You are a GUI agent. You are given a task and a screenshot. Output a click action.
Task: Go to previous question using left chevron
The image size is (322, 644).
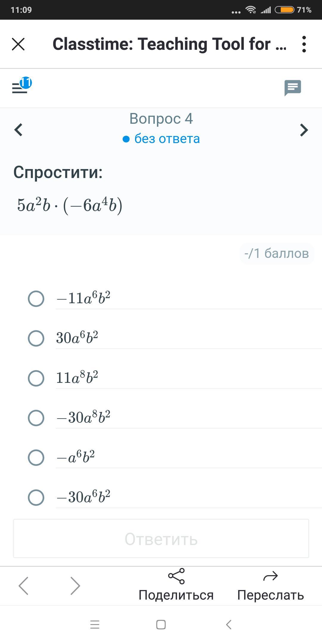click(18, 130)
